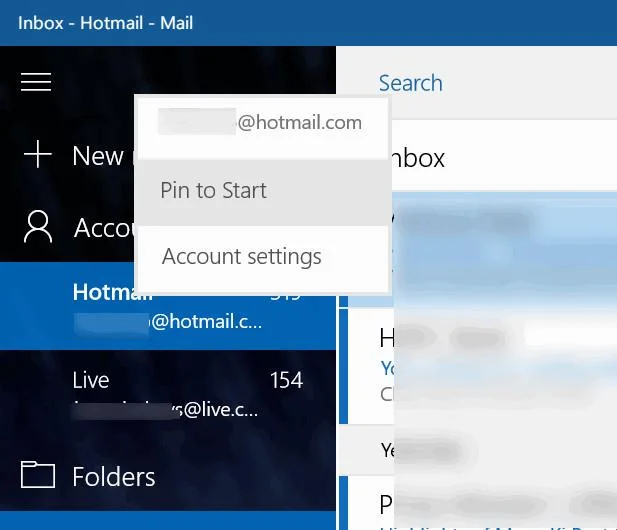Image resolution: width=617 pixels, height=530 pixels.
Task: Click the New mail label
Action: [x=103, y=155]
